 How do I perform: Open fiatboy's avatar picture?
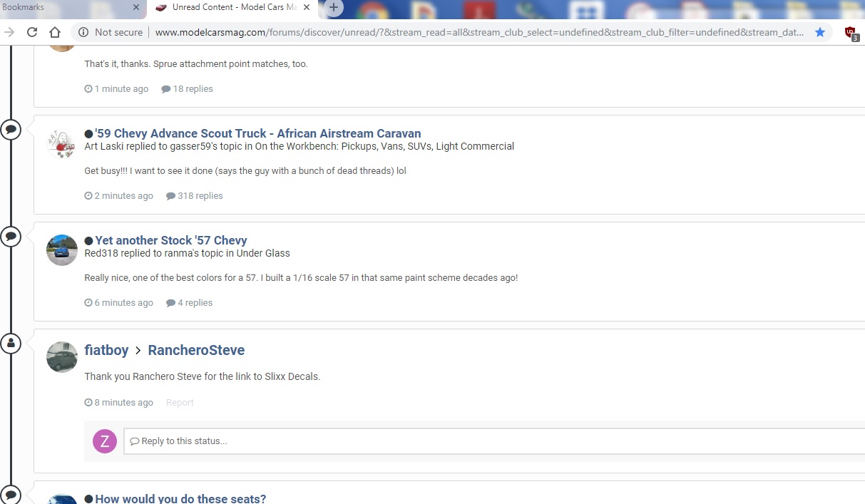(x=62, y=357)
